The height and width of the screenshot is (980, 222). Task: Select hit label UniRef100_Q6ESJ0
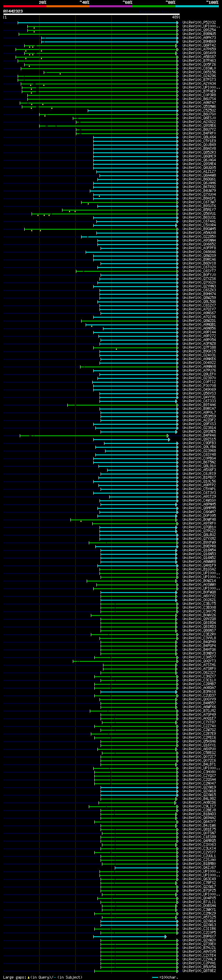[x=199, y=118]
